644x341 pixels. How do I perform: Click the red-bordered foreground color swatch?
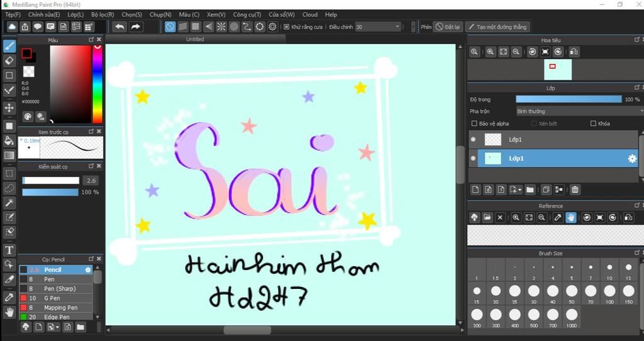point(26,53)
